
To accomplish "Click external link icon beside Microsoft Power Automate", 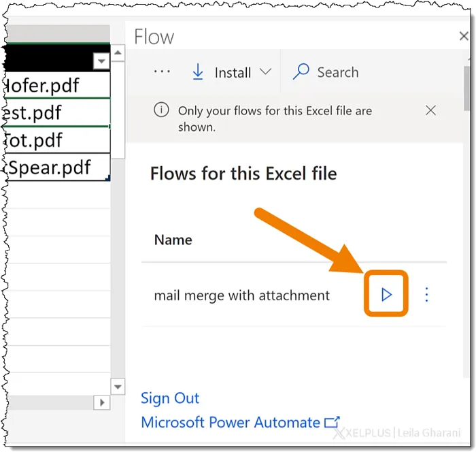I will point(333,423).
